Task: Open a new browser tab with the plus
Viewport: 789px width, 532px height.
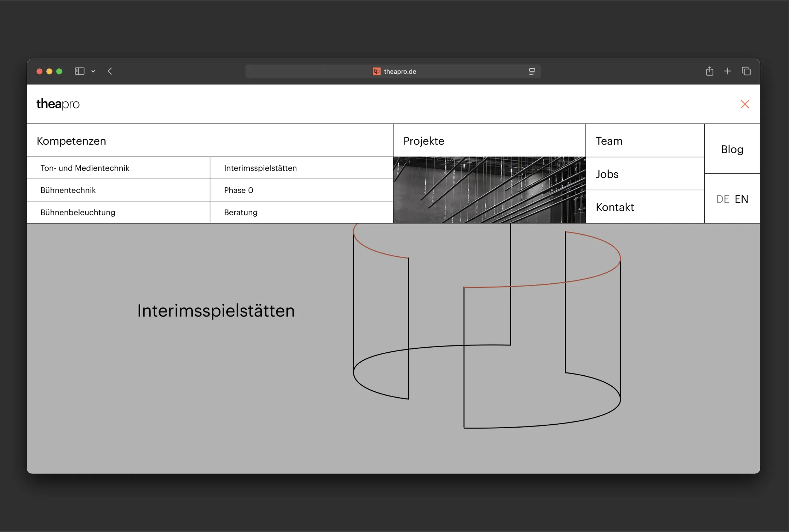Action: point(728,71)
